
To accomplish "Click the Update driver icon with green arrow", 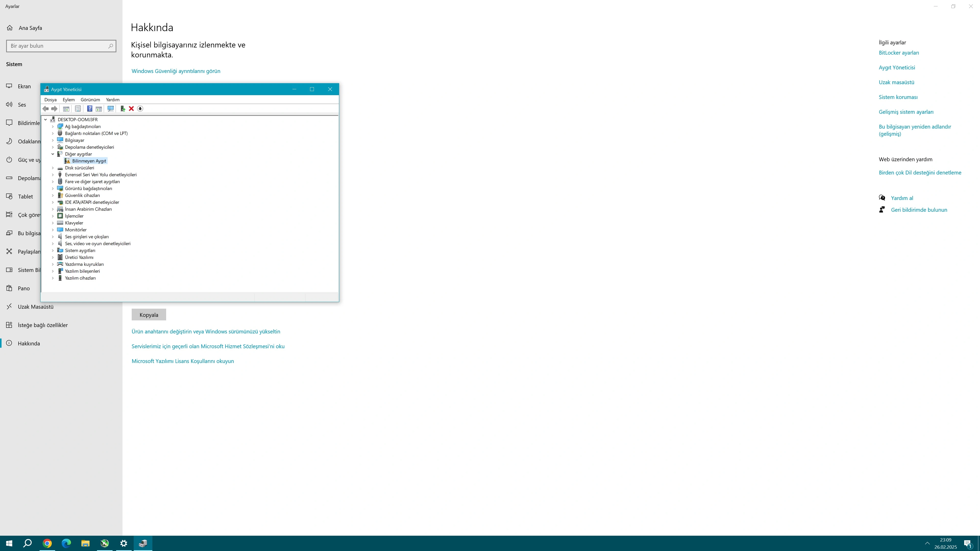I will [122, 109].
